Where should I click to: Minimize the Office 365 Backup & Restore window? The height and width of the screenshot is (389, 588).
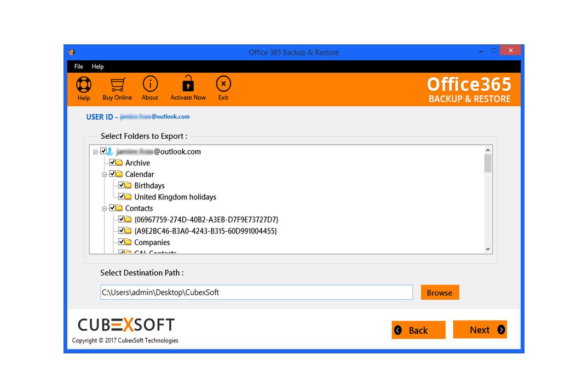(481, 51)
